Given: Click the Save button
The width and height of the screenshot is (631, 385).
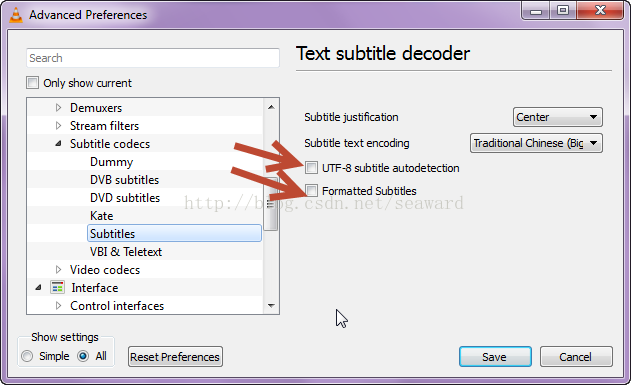Looking at the screenshot, I should [x=495, y=356].
